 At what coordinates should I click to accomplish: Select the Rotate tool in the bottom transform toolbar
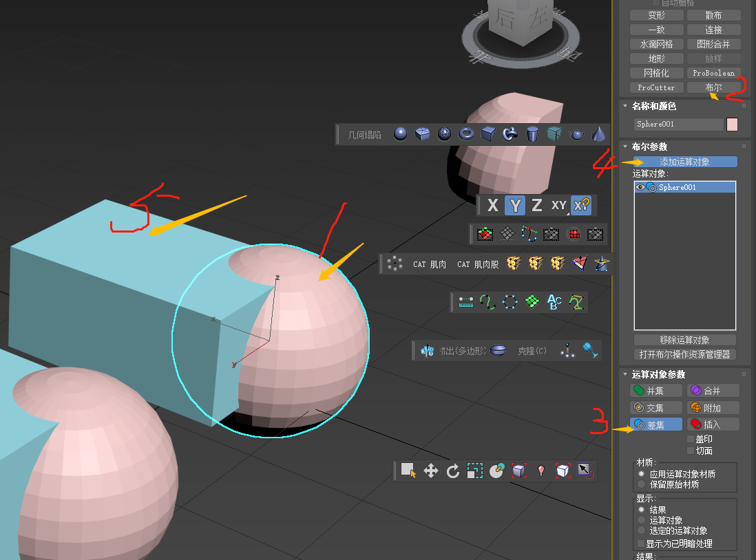453,471
